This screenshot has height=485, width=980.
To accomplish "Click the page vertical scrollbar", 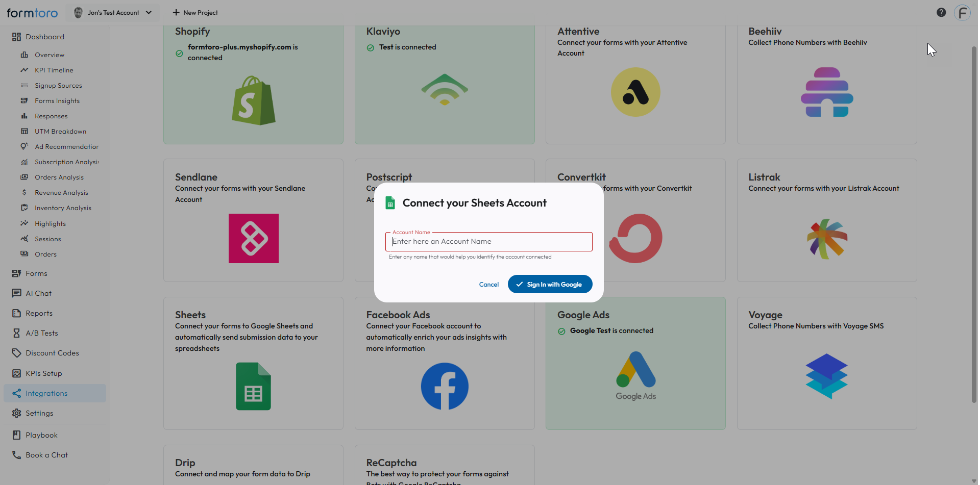I will [973, 224].
